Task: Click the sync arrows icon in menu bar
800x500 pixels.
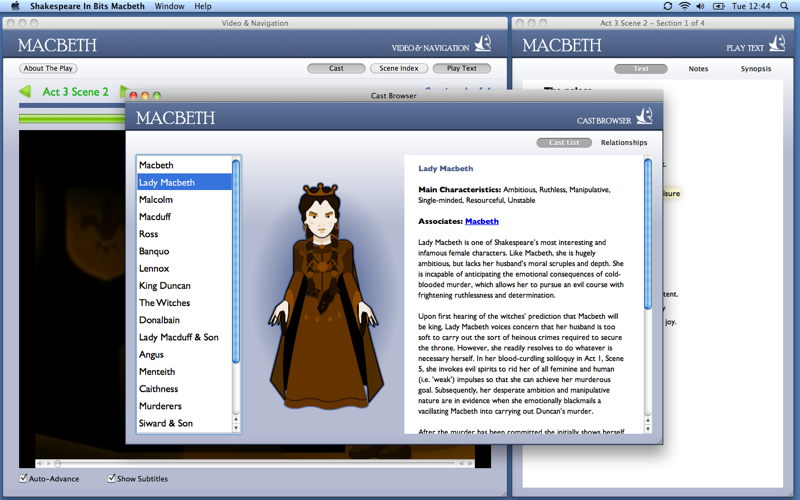Action: pyautogui.click(x=668, y=6)
